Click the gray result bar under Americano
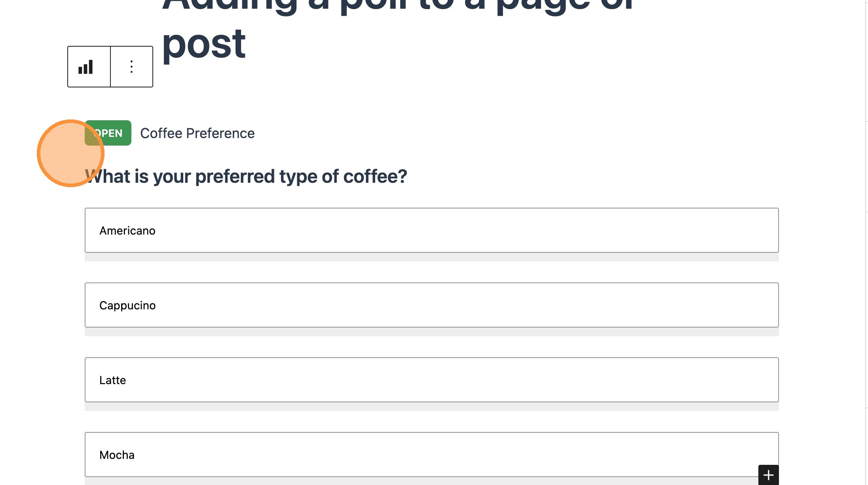 431,257
